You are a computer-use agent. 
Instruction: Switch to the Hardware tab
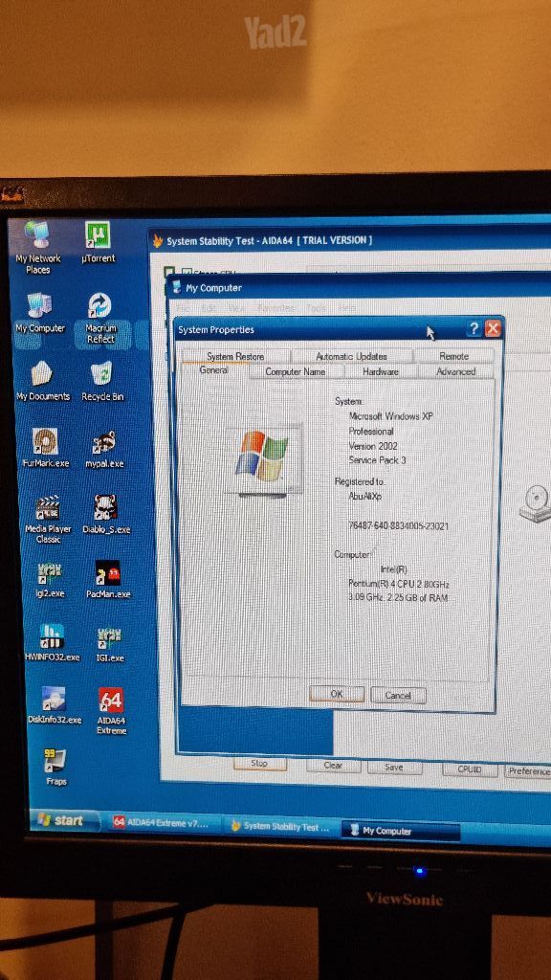tap(381, 371)
